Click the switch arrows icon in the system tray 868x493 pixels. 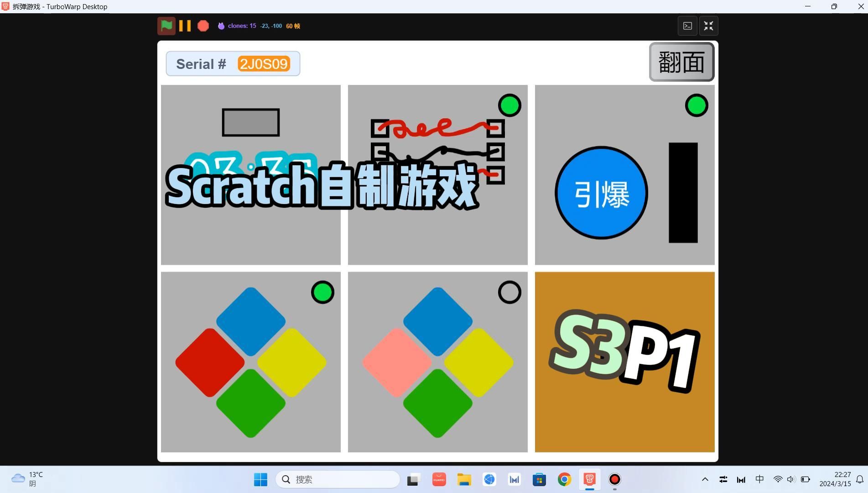point(723,479)
